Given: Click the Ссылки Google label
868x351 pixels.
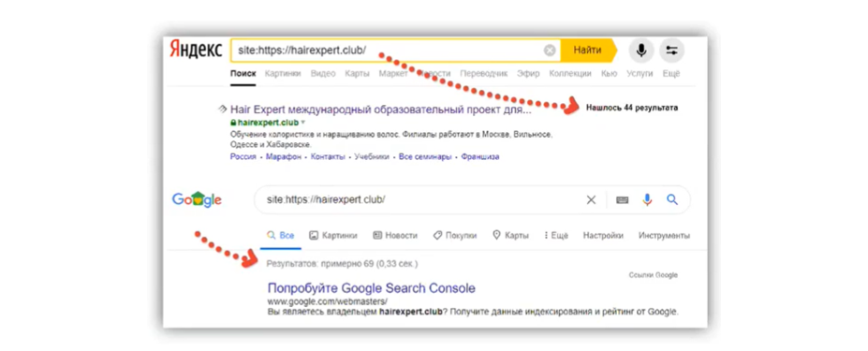Looking at the screenshot, I should pyautogui.click(x=654, y=275).
